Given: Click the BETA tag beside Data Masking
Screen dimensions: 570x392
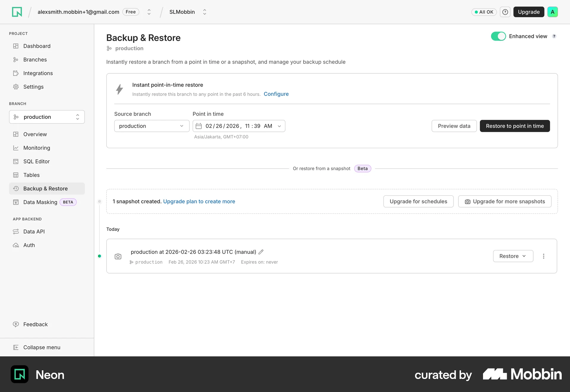Looking at the screenshot, I should pos(68,202).
